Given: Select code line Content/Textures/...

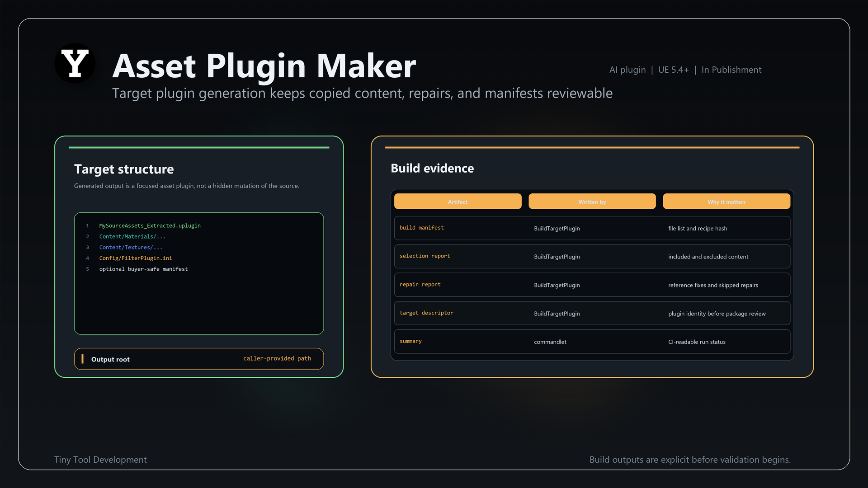Looking at the screenshot, I should (x=131, y=247).
